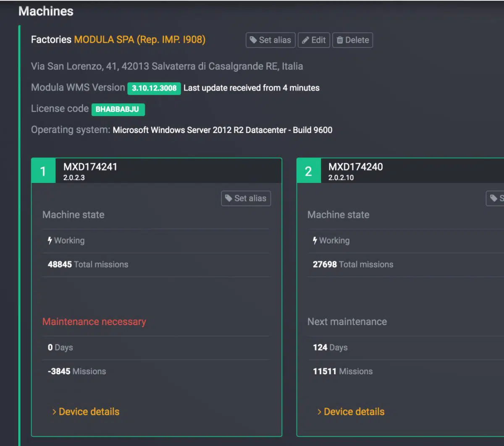Select the MXD174241 machine title
504x446 pixels.
90,167
